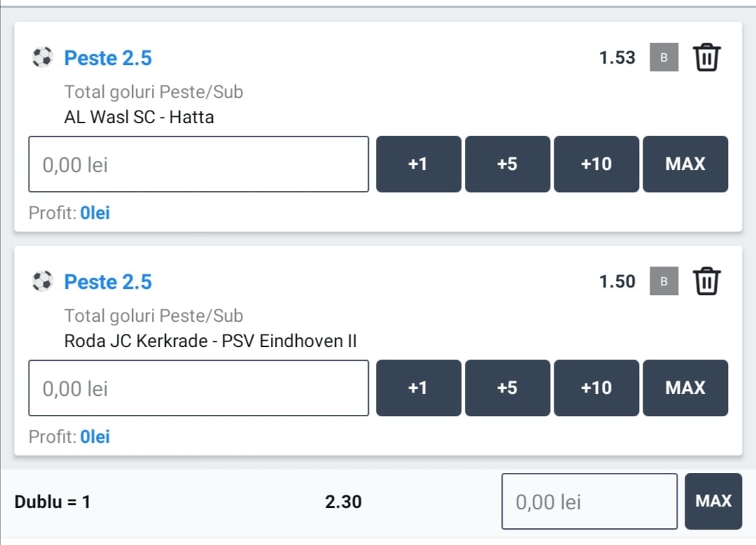Add +1 to AL Wasl SC stake
This screenshot has width=756, height=545.
(x=418, y=164)
